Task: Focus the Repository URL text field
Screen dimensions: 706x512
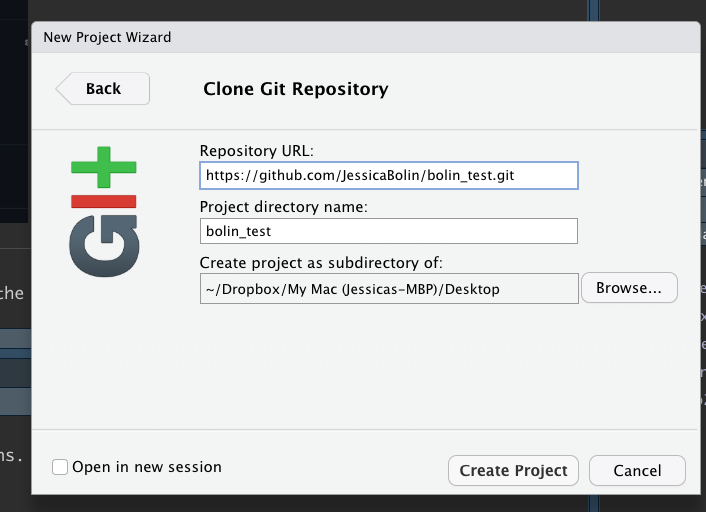Action: (388, 175)
